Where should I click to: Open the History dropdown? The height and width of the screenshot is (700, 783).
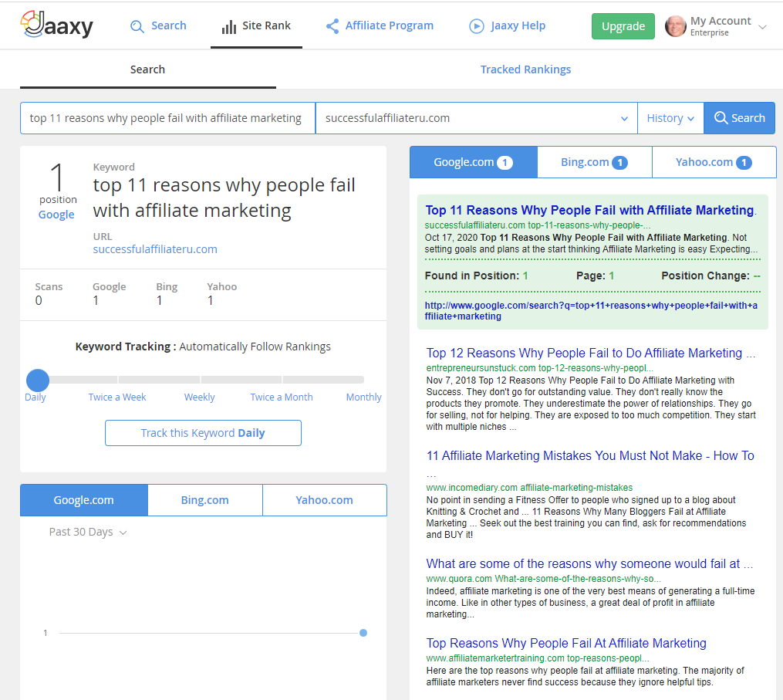(x=670, y=118)
